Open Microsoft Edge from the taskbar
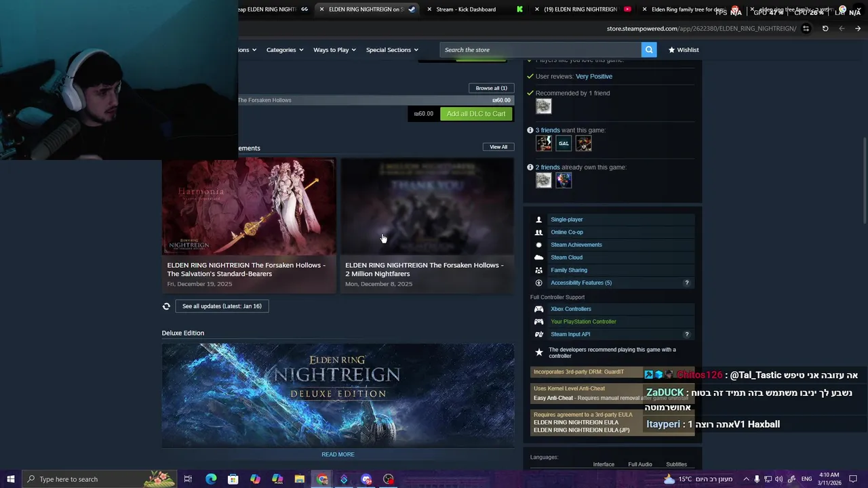 click(x=211, y=479)
